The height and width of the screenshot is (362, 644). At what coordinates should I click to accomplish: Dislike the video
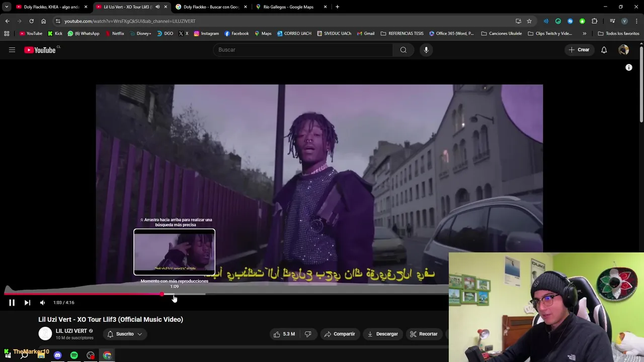tap(308, 334)
